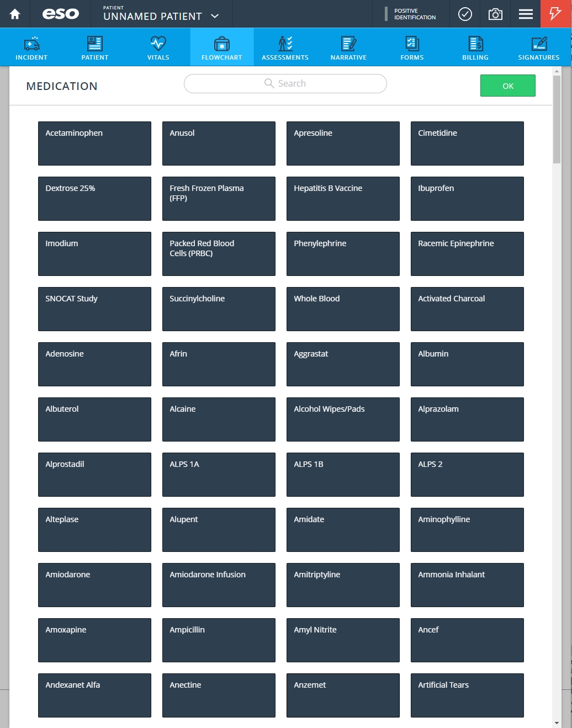The image size is (572, 728).
Task: Select Racemic Epinephrine
Action: [x=467, y=254]
